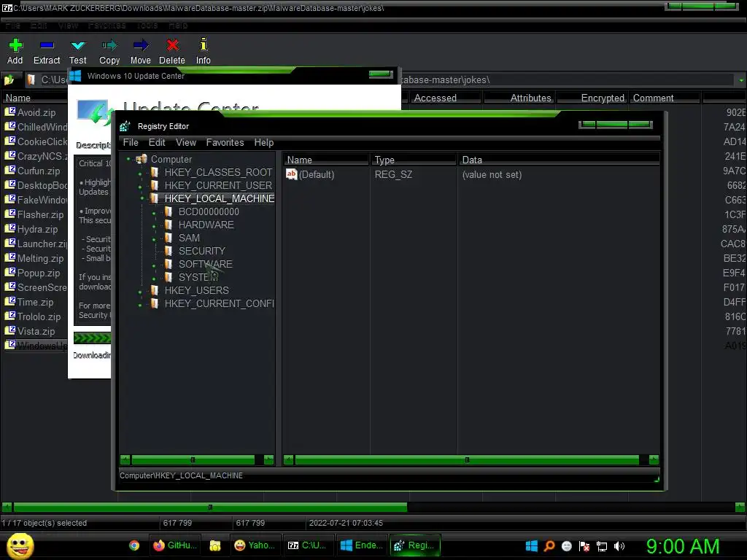Expand the HARDWARE key

[x=154, y=226]
